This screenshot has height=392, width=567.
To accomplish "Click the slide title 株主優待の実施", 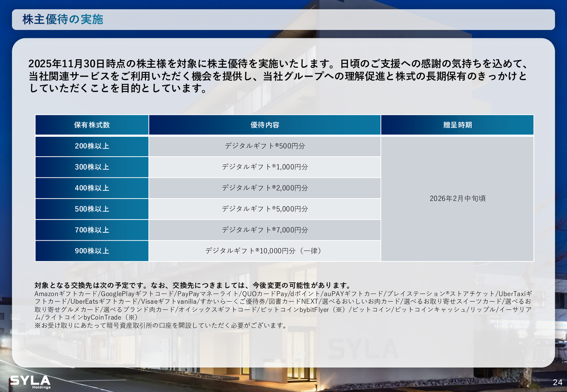I will (62, 20).
